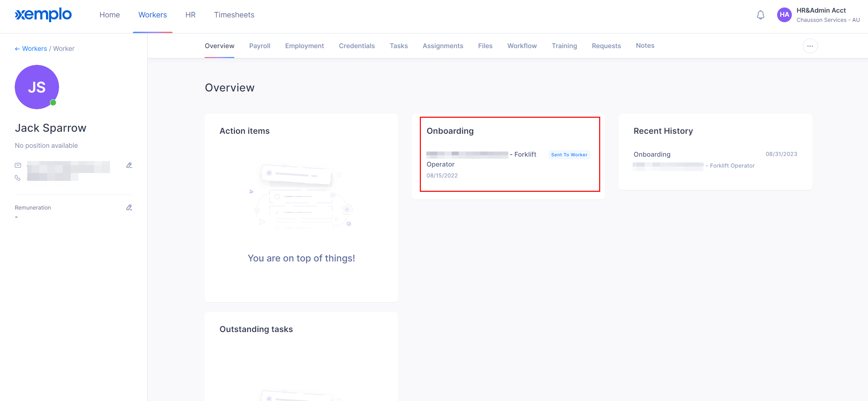Click 'You are on top of things!' message
Image resolution: width=868 pixels, height=401 pixels.
[x=301, y=258]
